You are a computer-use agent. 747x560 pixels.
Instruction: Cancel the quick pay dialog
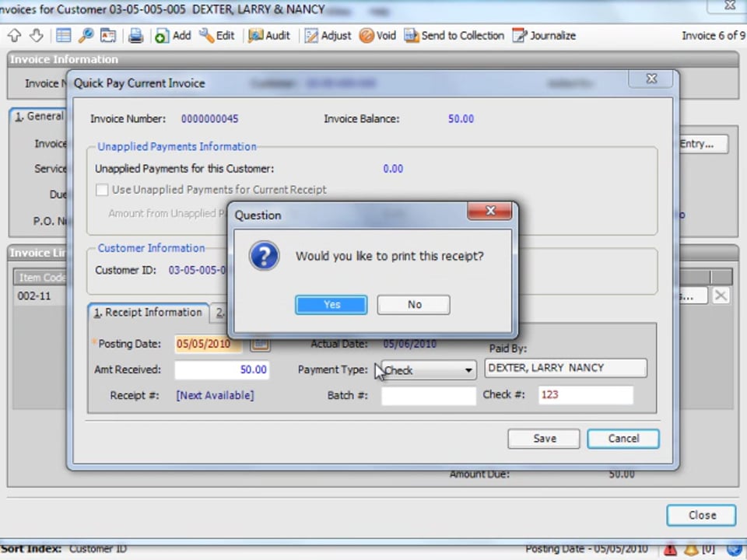[x=623, y=439]
